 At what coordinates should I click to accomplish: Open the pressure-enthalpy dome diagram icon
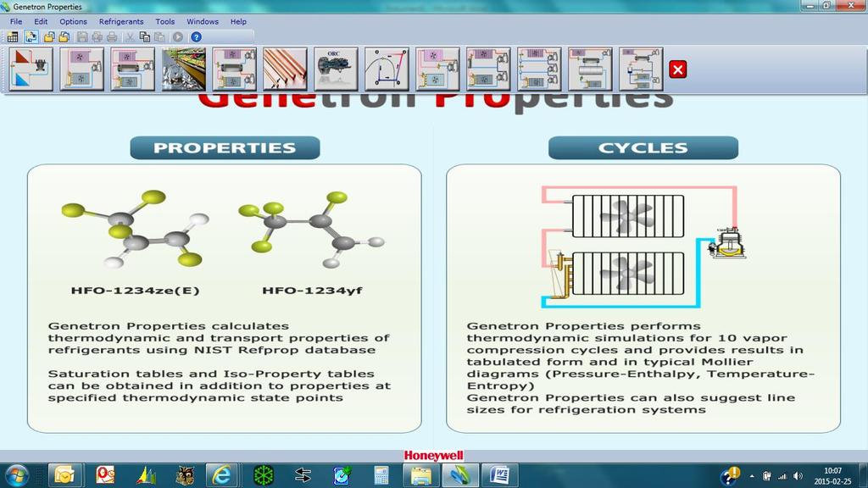tap(387, 69)
